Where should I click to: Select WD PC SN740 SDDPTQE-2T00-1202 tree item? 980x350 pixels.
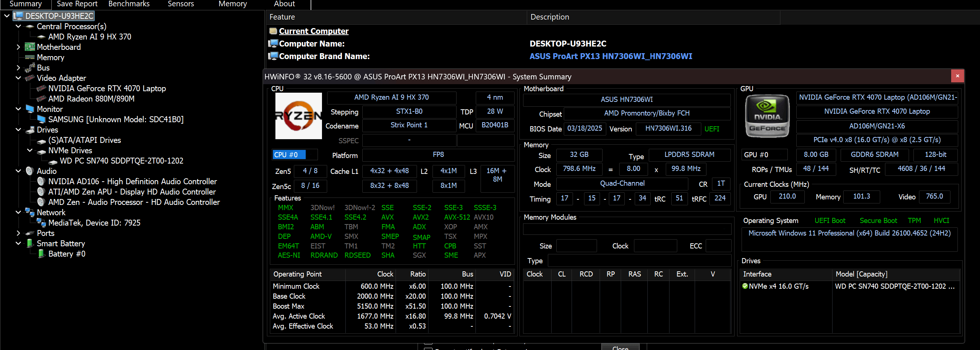(121, 161)
